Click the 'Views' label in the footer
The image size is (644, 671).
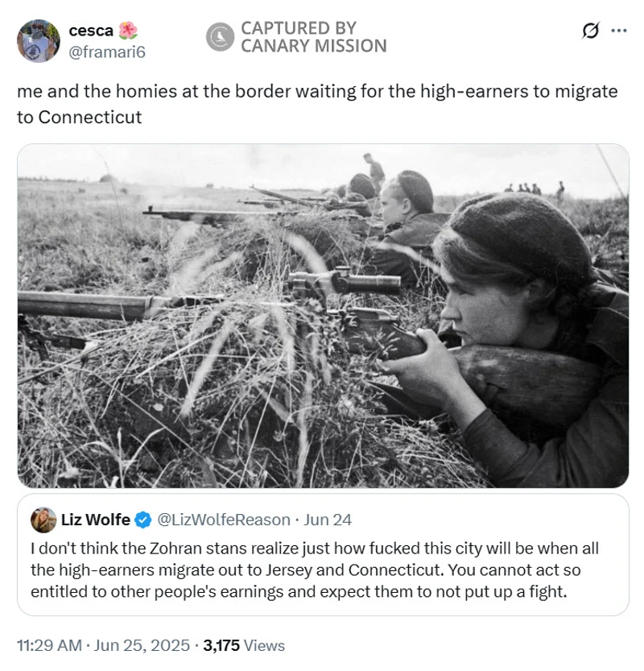[264, 645]
